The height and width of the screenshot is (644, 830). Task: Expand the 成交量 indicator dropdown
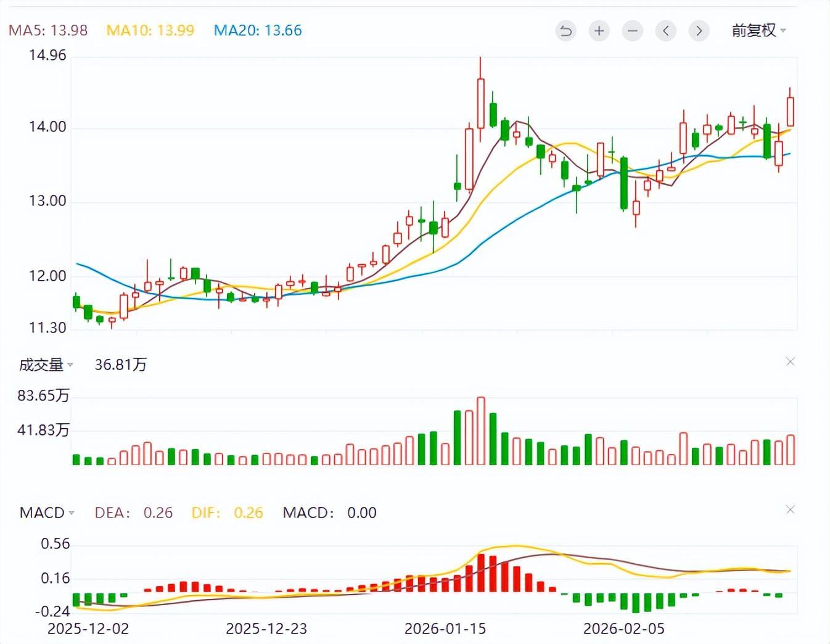pyautogui.click(x=46, y=365)
